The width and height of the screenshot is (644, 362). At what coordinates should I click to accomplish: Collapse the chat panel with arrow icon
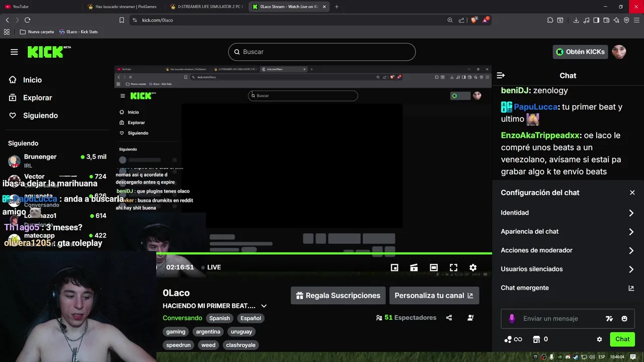(501, 75)
